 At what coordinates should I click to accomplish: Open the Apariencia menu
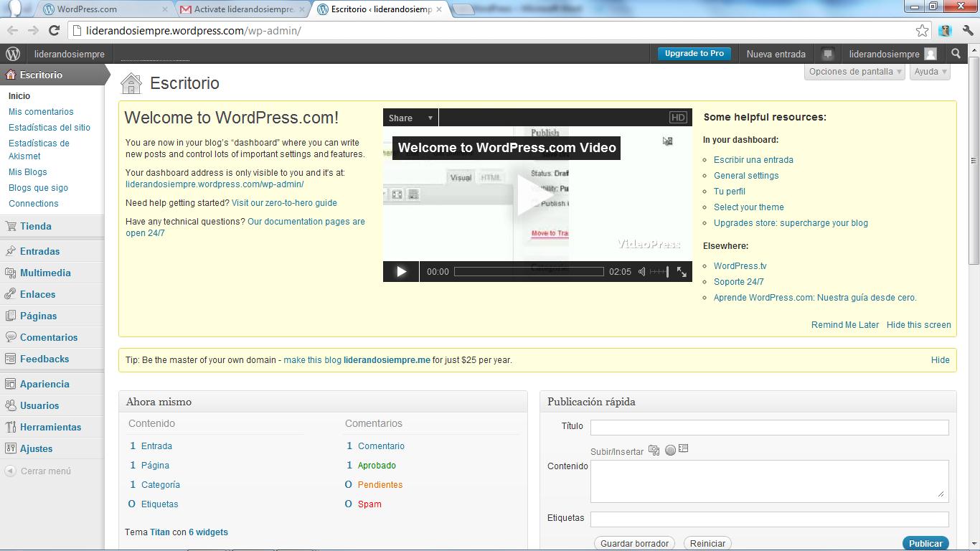coord(44,384)
